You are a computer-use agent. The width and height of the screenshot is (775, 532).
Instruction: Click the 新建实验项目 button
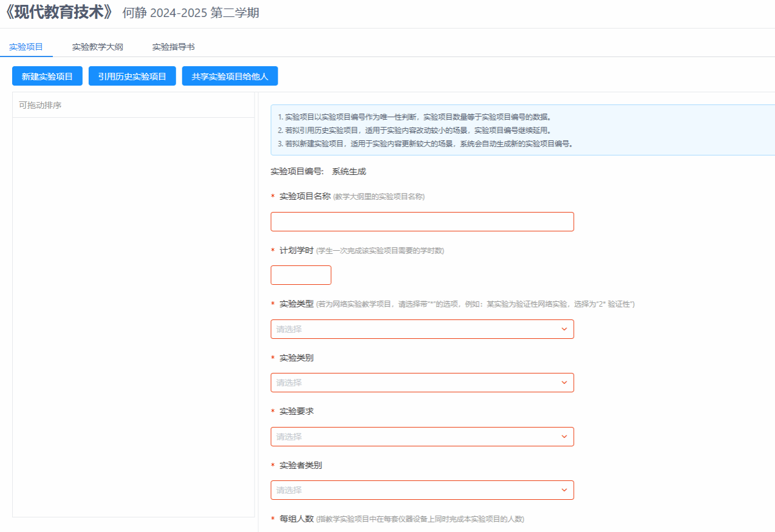click(47, 77)
